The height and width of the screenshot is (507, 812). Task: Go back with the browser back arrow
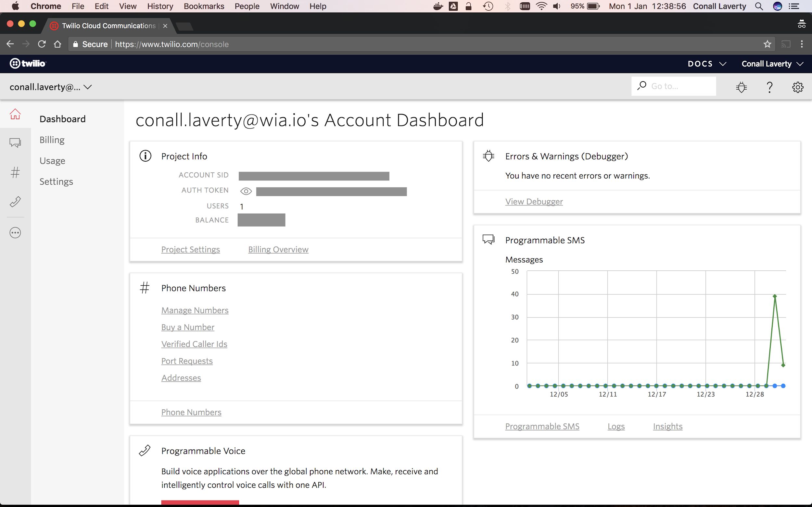pos(10,44)
